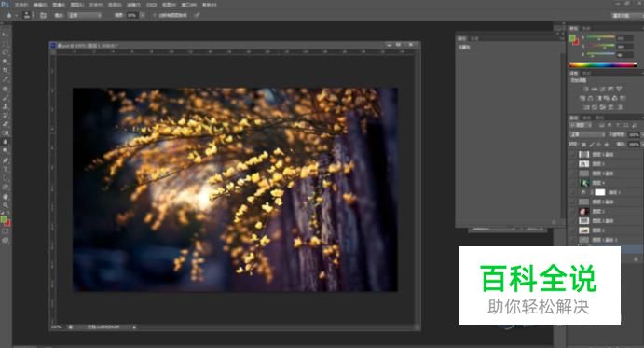Select the Lasso tool
This screenshot has width=644, height=348.
[x=6, y=52]
